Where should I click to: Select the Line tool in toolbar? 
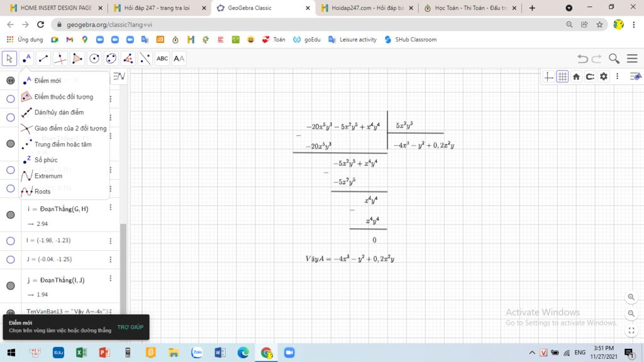(x=43, y=58)
